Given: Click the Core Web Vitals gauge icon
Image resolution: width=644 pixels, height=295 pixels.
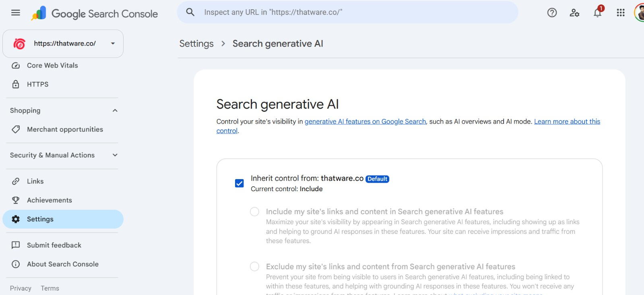Looking at the screenshot, I should 16,66.
